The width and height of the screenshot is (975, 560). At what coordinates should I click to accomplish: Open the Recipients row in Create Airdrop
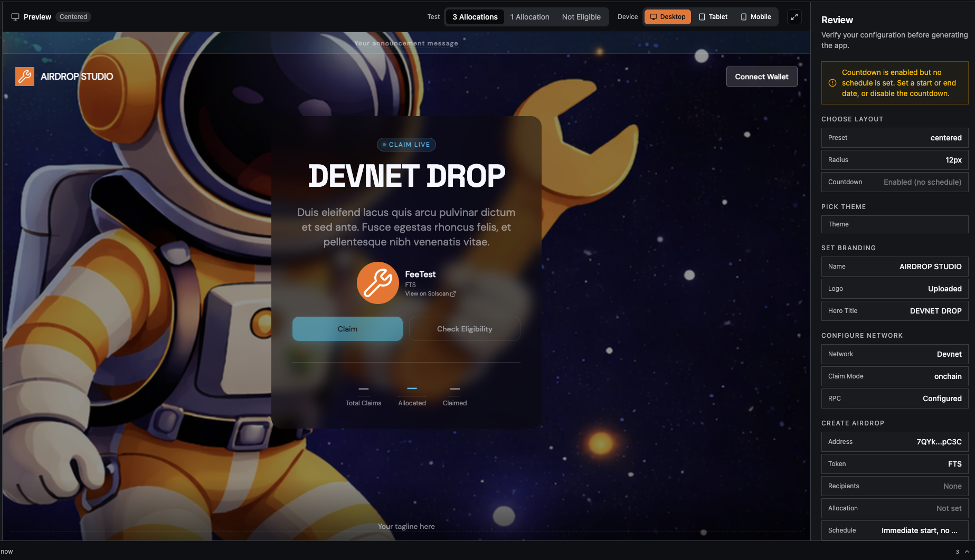tap(894, 486)
